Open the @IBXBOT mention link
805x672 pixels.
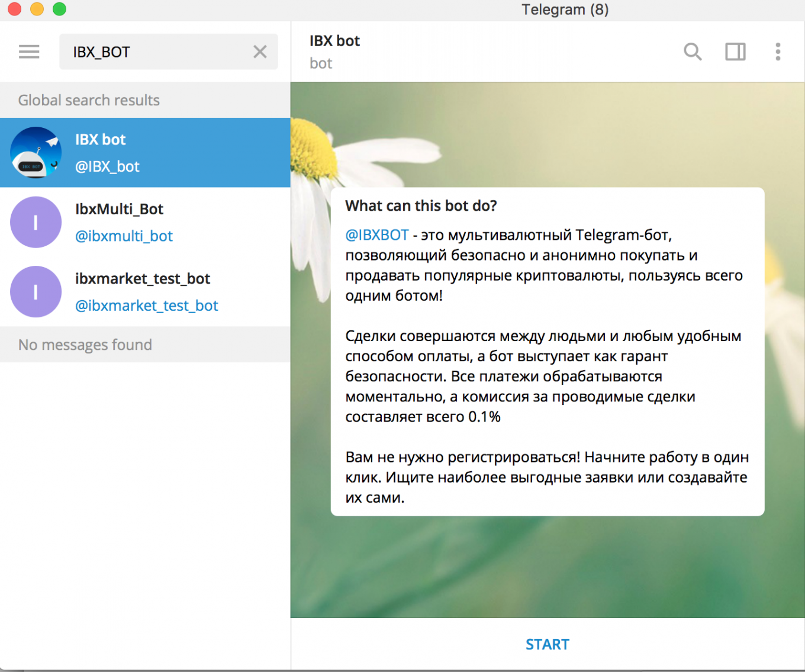pos(377,235)
